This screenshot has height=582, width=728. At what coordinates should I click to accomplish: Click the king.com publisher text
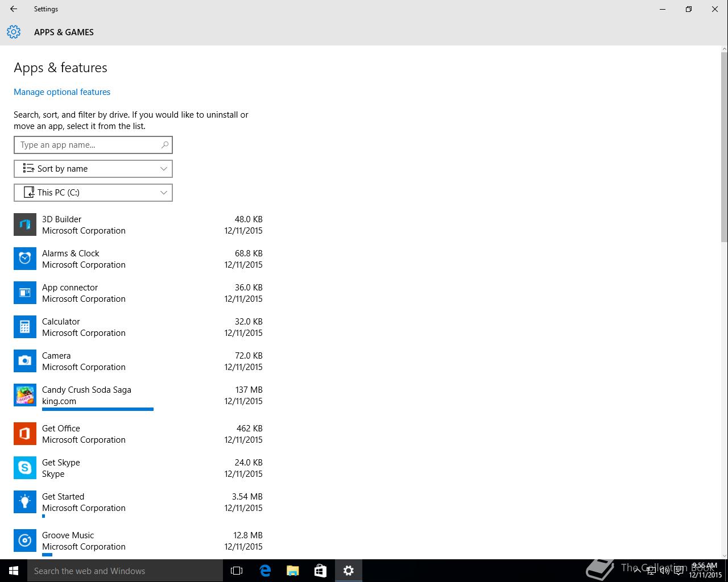pos(59,401)
